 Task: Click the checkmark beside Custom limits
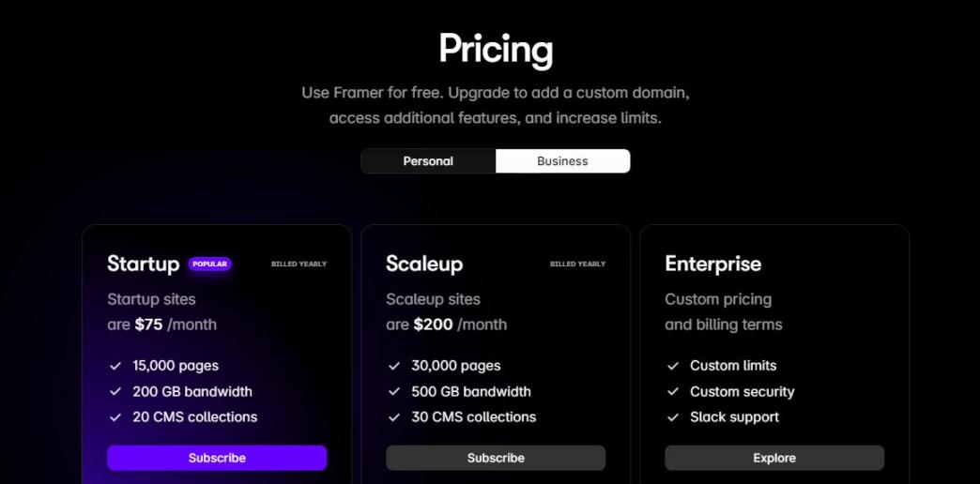click(673, 366)
